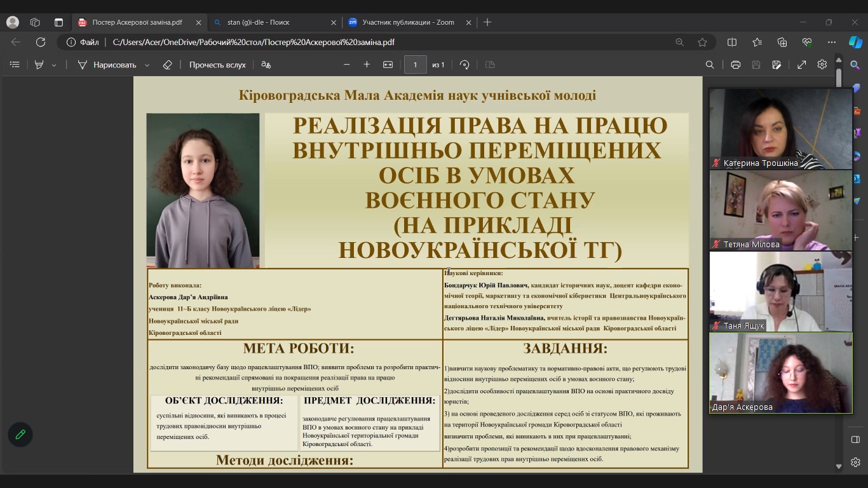This screenshot has height=488, width=868.
Task: Click the page number input field
Action: tap(415, 65)
